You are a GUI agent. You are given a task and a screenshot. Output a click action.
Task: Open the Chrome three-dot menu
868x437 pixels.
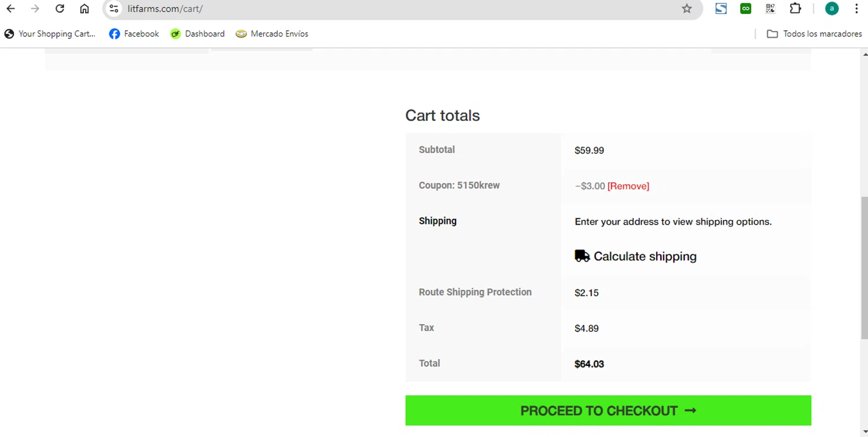(856, 9)
